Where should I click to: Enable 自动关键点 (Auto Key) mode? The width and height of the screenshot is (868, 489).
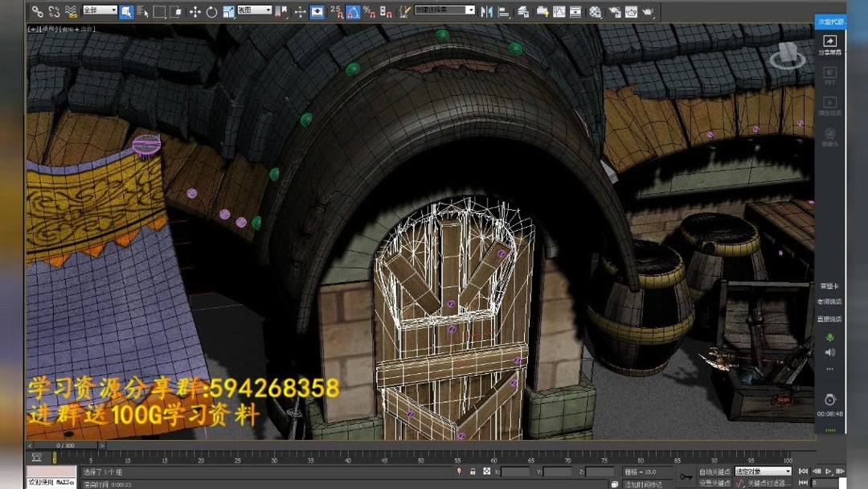[715, 471]
